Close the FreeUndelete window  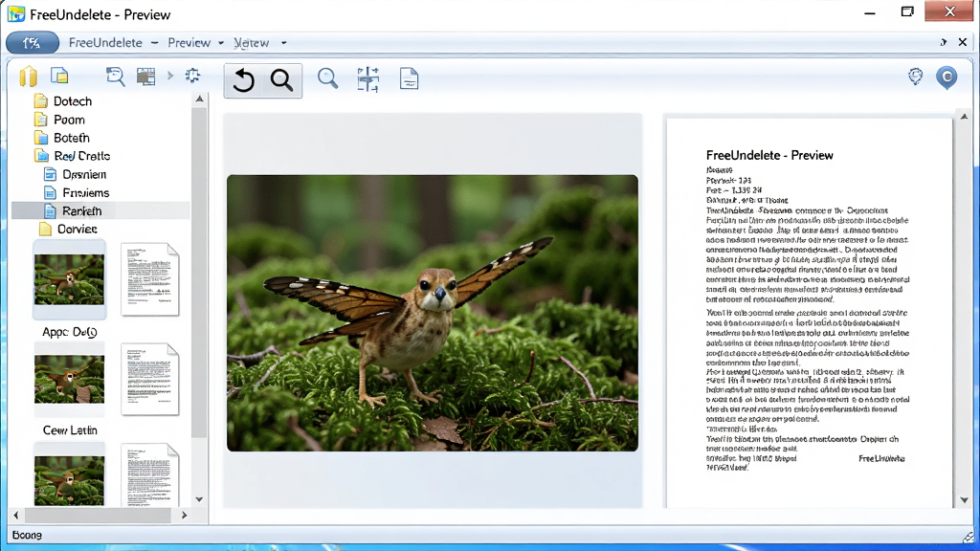[949, 11]
